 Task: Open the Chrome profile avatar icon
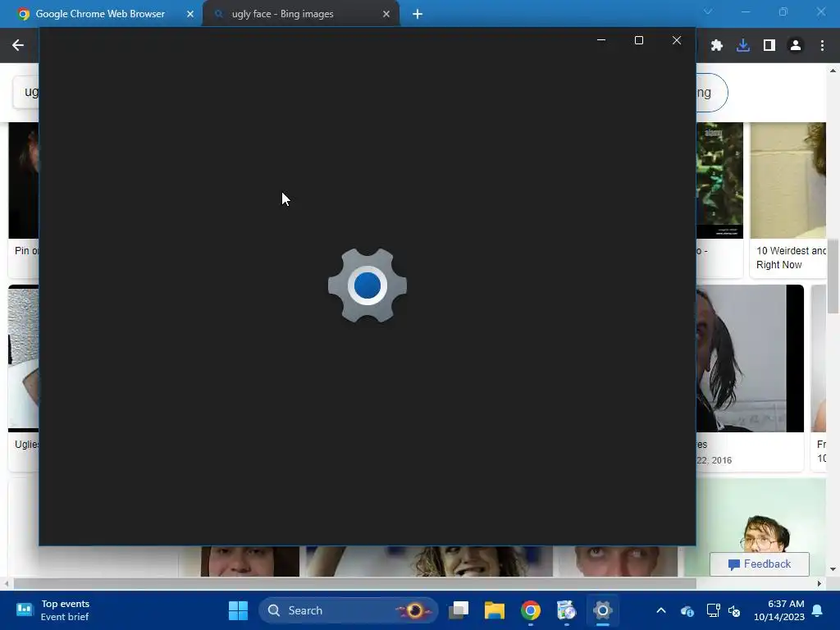click(796, 46)
